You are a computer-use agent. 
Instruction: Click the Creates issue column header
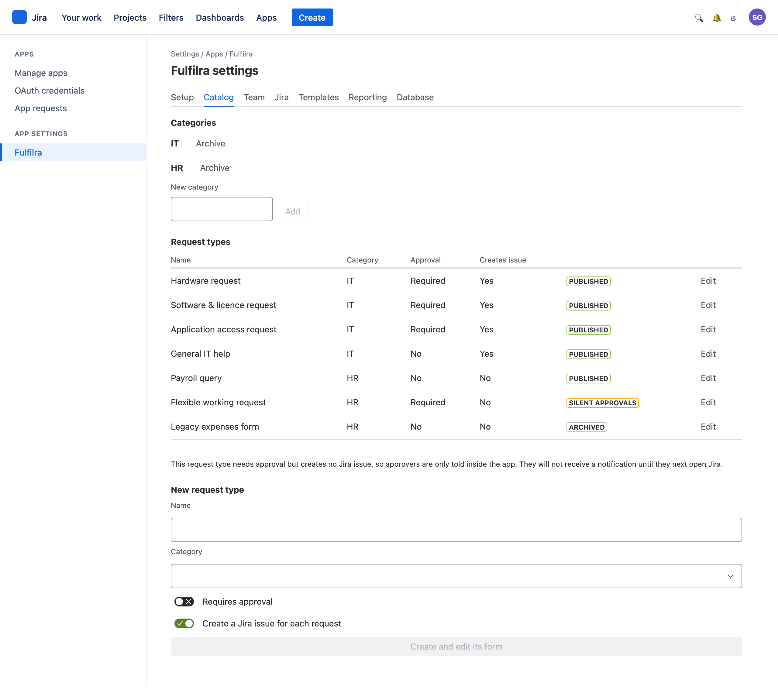click(502, 260)
